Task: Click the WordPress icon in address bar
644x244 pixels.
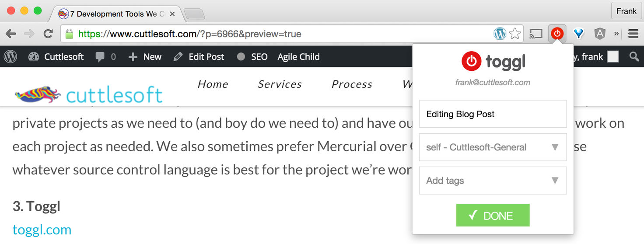Action: [x=500, y=34]
